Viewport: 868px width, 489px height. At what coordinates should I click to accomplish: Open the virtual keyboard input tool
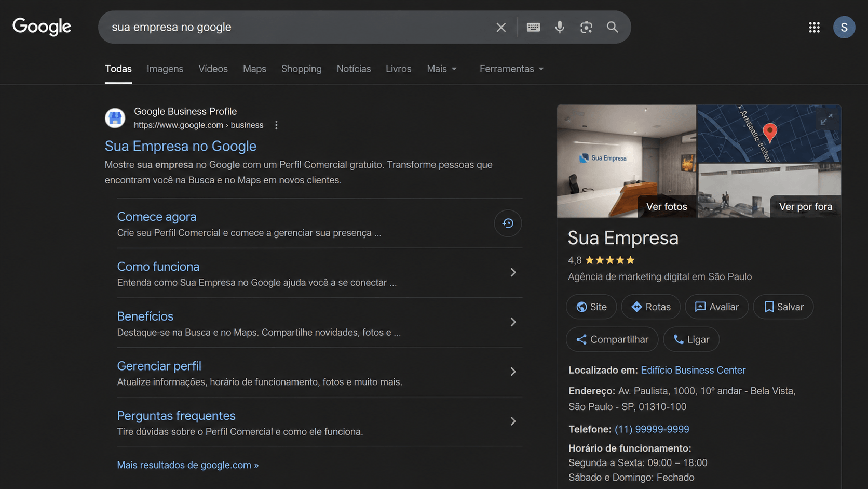[x=533, y=27]
